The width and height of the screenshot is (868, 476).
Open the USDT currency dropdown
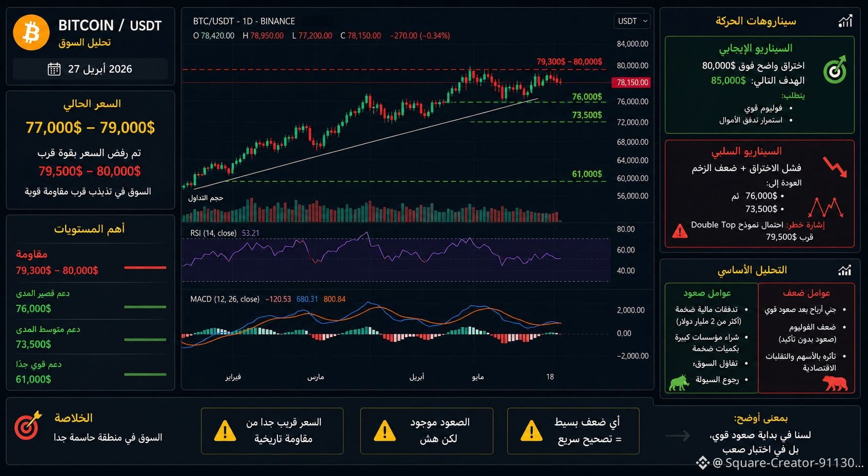[x=632, y=21]
